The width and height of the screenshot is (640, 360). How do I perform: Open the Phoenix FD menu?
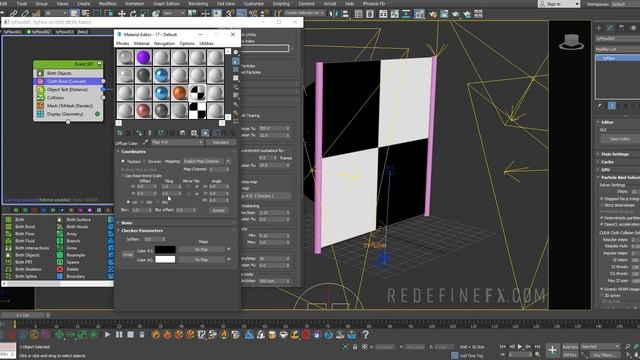[374, 4]
